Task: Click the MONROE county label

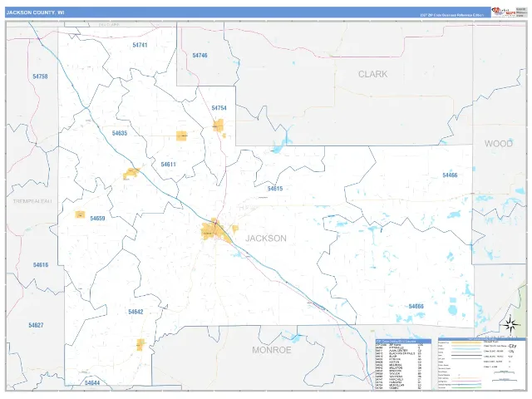Action: [272, 350]
